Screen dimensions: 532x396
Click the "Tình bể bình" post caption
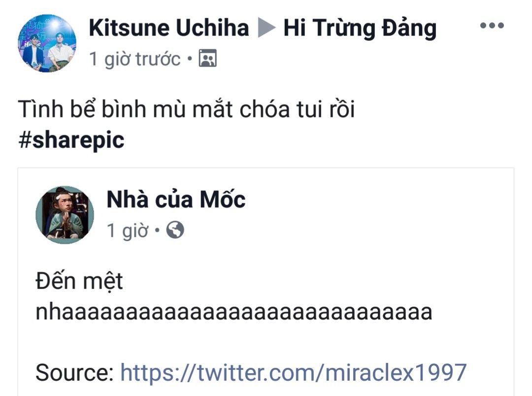[186, 109]
